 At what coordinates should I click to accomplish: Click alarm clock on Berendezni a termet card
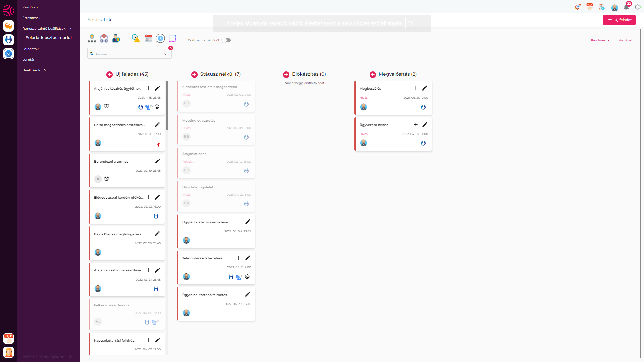click(107, 179)
